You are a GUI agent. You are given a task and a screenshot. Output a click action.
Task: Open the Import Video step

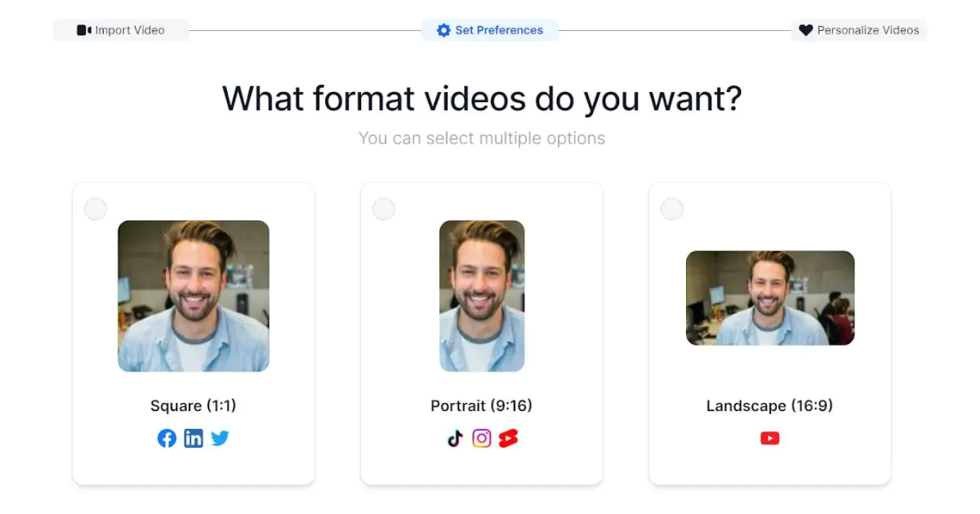tap(121, 29)
